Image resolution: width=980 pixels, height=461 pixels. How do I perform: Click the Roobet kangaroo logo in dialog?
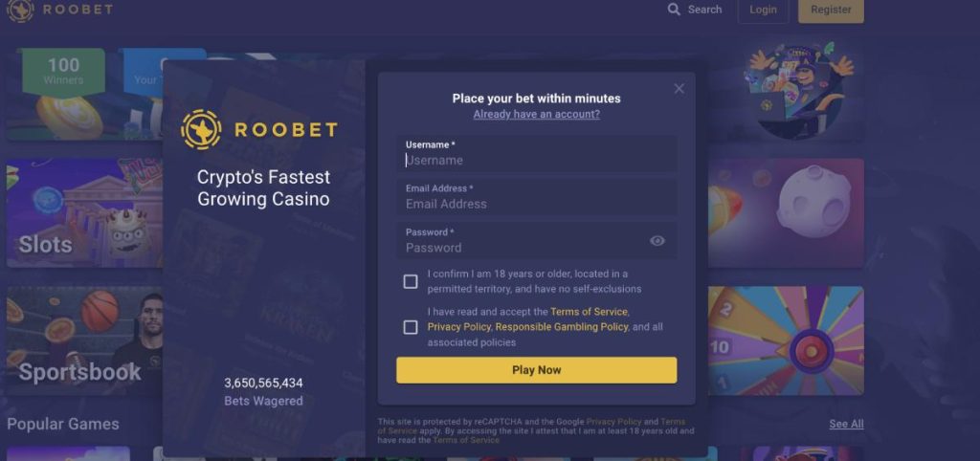[201, 129]
